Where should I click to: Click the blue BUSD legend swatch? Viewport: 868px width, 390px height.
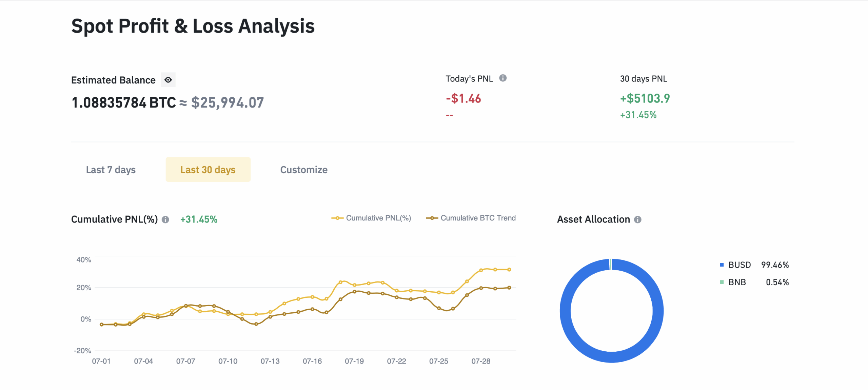pyautogui.click(x=722, y=265)
